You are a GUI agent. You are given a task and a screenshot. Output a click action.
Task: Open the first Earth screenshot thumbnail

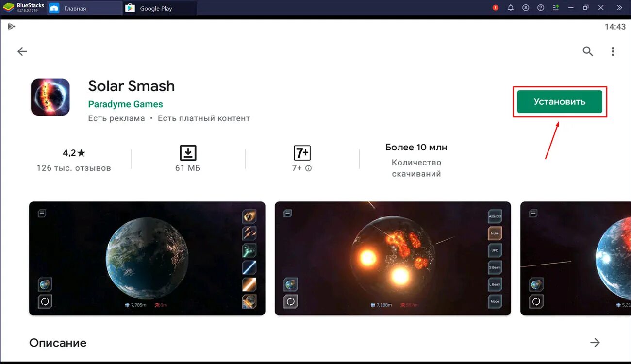(147, 259)
